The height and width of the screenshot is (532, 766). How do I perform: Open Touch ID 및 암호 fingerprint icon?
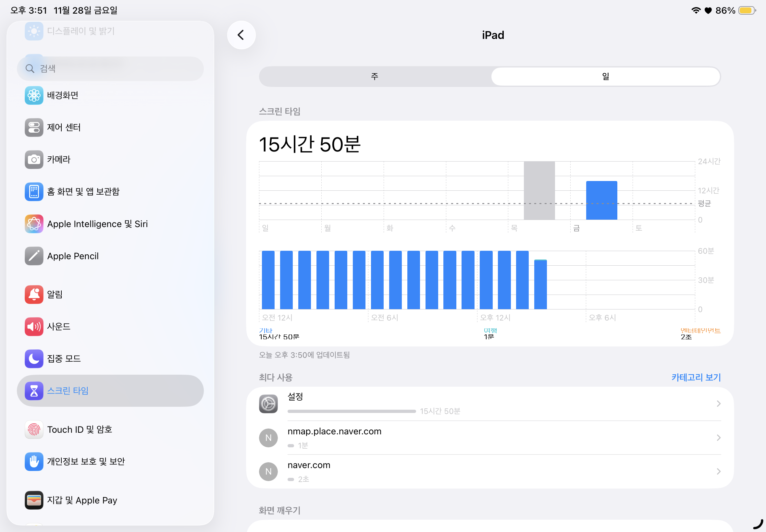[x=34, y=429]
